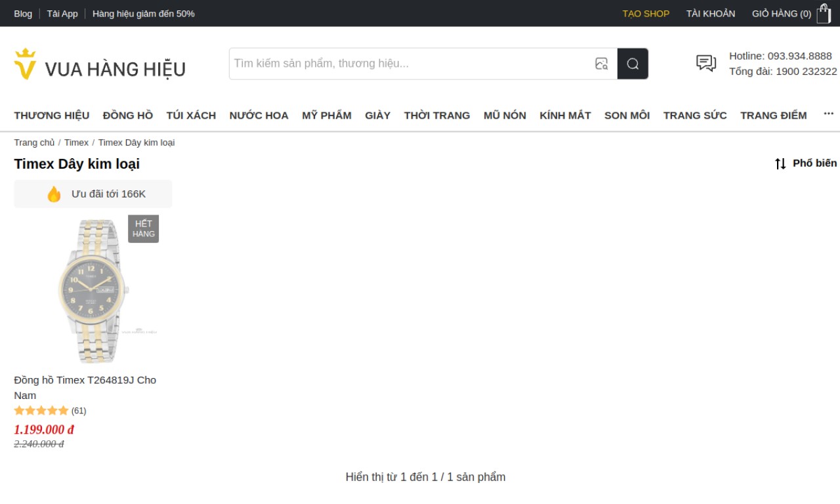The width and height of the screenshot is (840, 504).
Task: Open the chat support icon
Action: 706,63
